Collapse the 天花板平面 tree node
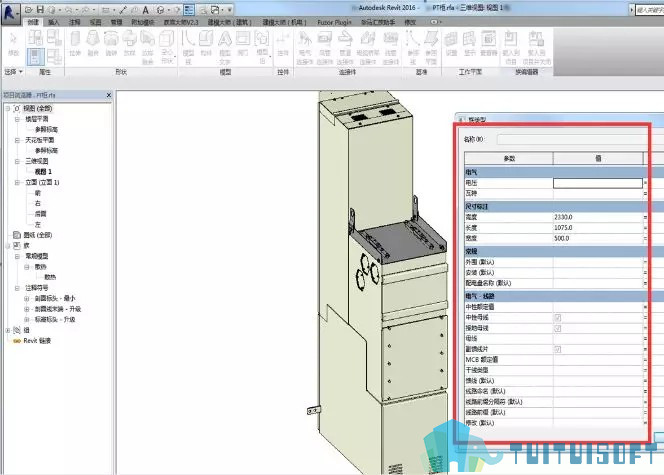 click(17, 140)
